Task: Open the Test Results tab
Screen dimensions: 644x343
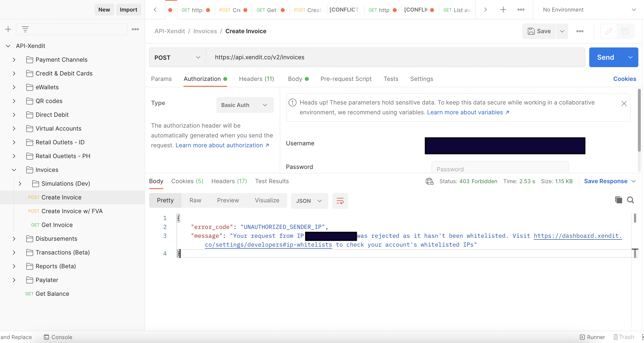Action: click(x=272, y=181)
